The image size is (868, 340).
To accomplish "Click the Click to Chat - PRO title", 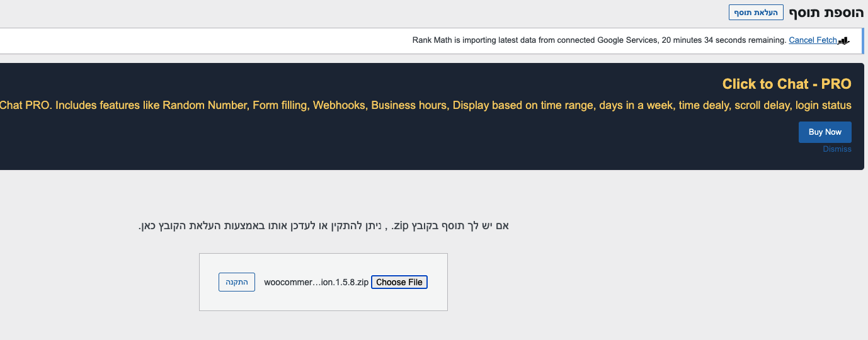I will (x=787, y=84).
